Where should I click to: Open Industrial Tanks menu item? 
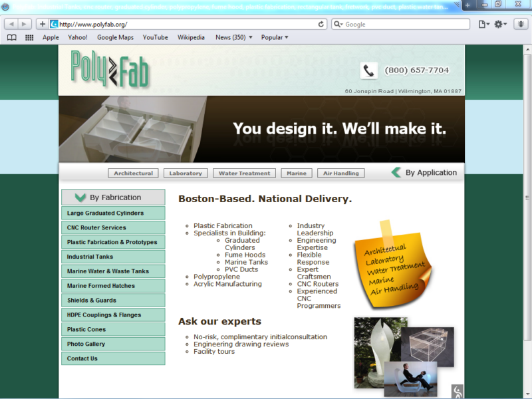[113, 257]
